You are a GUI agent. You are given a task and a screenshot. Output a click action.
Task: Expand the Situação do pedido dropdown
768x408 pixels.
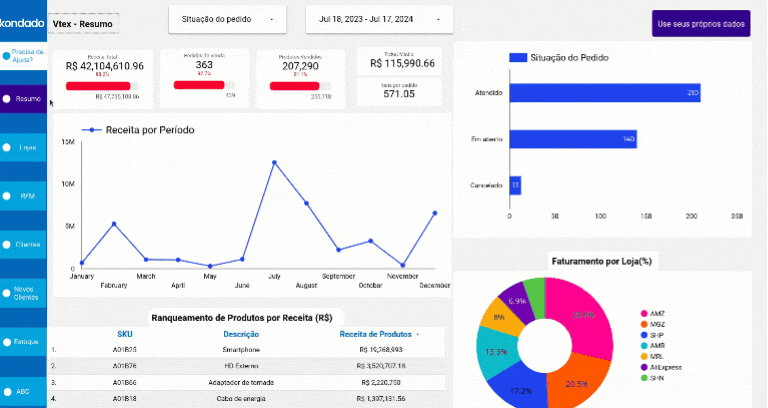coord(226,20)
